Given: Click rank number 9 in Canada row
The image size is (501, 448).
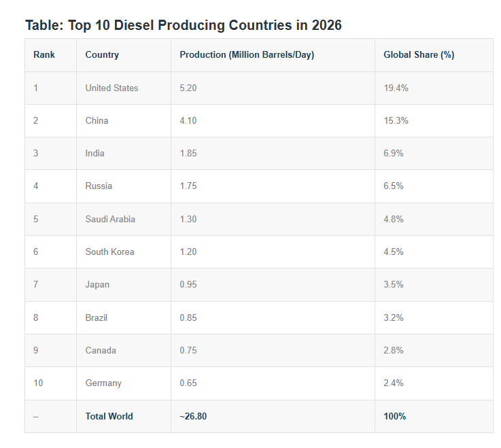Looking at the screenshot, I should 36,350.
